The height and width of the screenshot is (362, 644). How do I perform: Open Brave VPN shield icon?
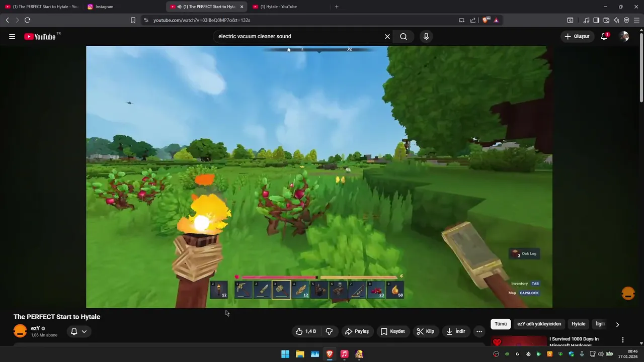click(x=626, y=20)
